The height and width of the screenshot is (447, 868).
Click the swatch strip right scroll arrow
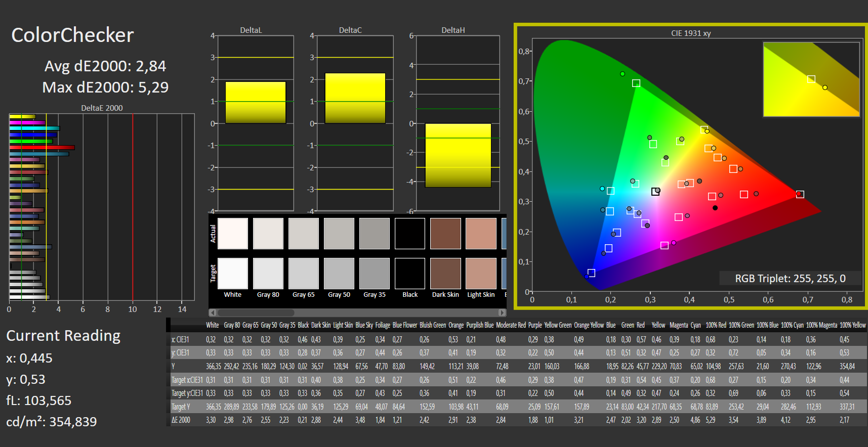pyautogui.click(x=502, y=312)
